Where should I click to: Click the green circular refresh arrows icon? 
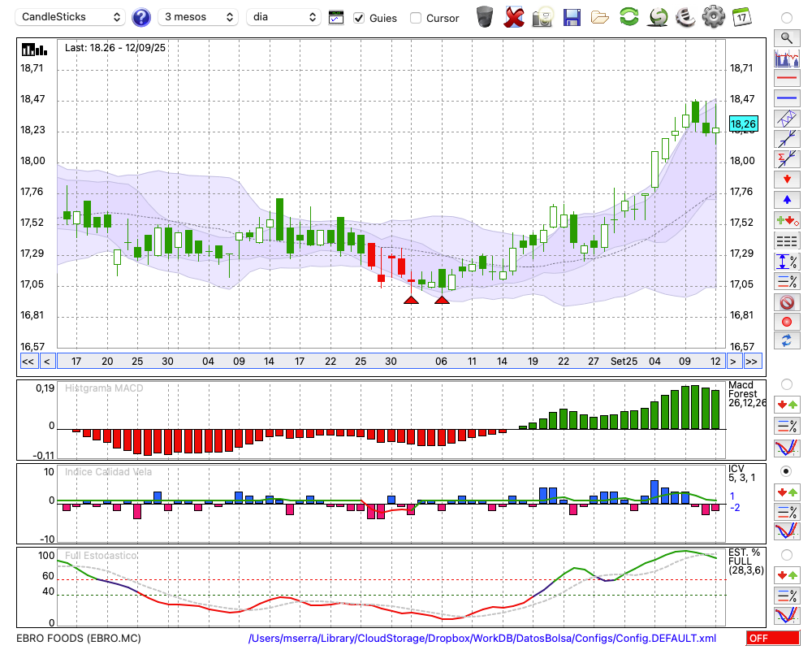(x=628, y=17)
